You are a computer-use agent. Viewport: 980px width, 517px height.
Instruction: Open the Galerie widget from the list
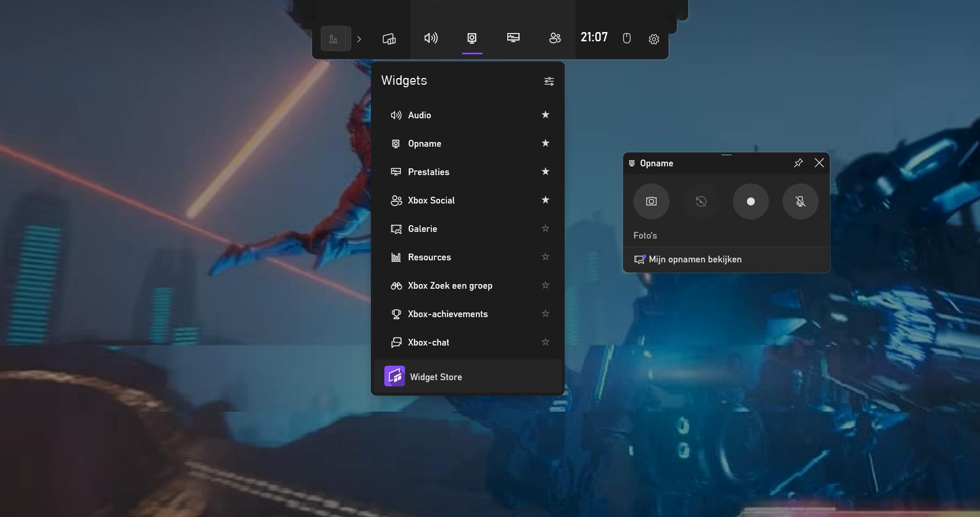[468, 229]
